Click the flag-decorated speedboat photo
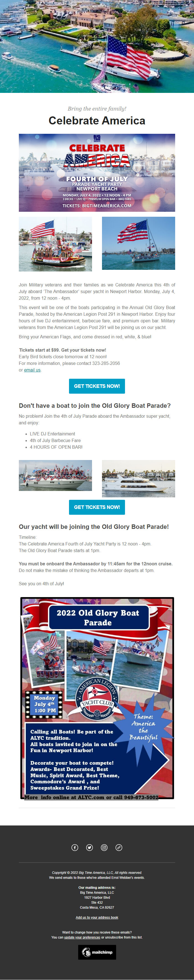The image size is (194, 980). (55, 475)
